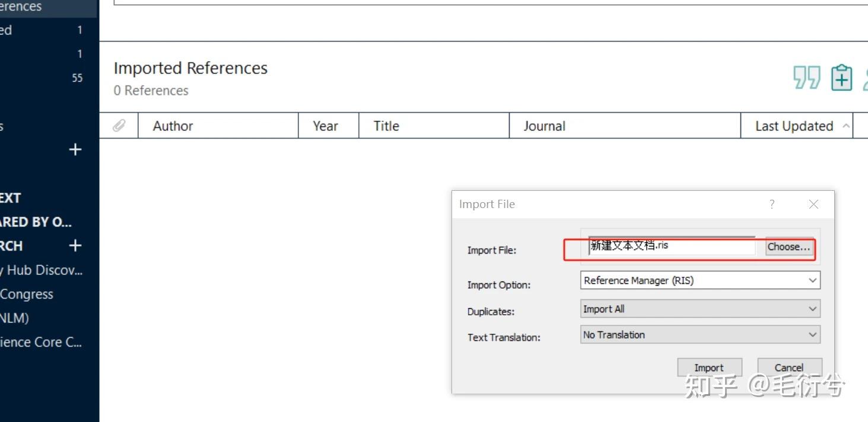The height and width of the screenshot is (422, 868).
Task: Click the help question mark in Import File dialog
Action: [x=772, y=204]
